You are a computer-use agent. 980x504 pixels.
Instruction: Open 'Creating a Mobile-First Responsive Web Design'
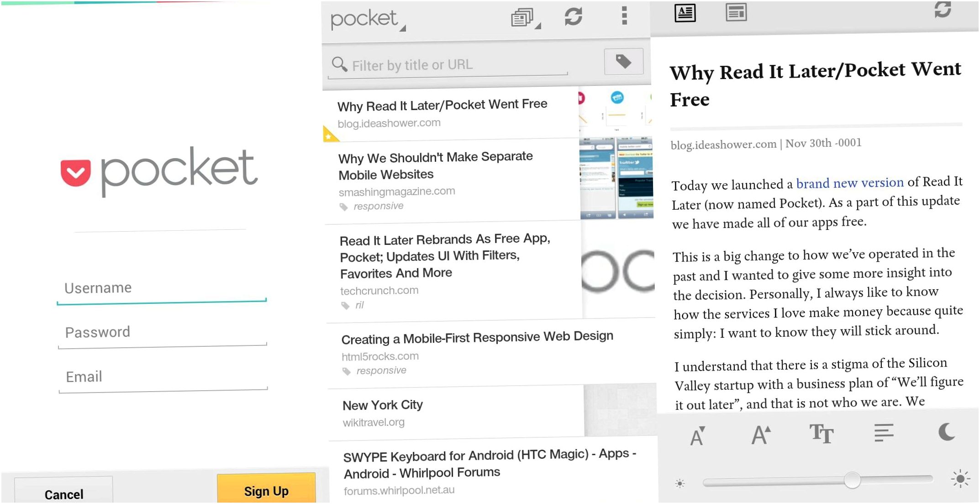coord(491,354)
